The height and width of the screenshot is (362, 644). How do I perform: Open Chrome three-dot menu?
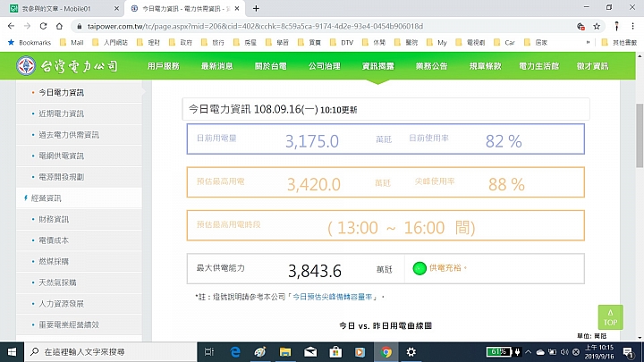coord(632,26)
